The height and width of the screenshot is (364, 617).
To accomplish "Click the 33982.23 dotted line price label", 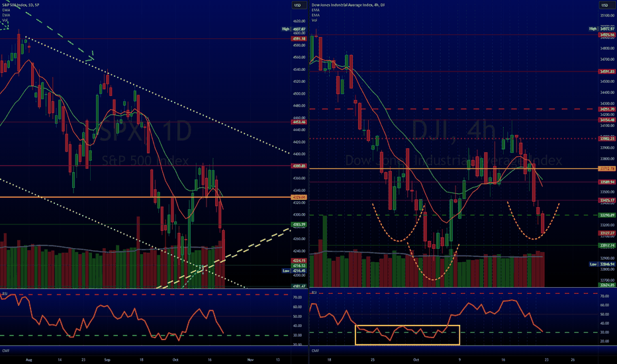I will point(607,138).
